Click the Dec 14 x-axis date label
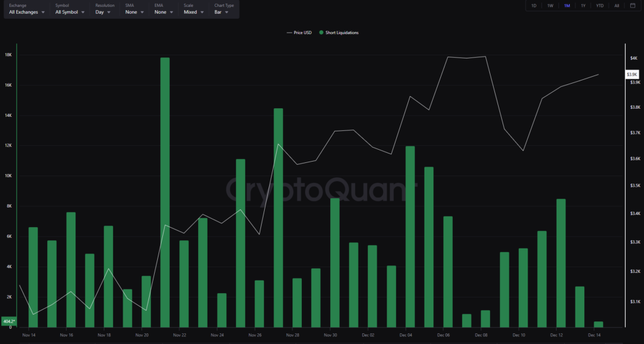Image resolution: width=644 pixels, height=344 pixels. (x=594, y=335)
